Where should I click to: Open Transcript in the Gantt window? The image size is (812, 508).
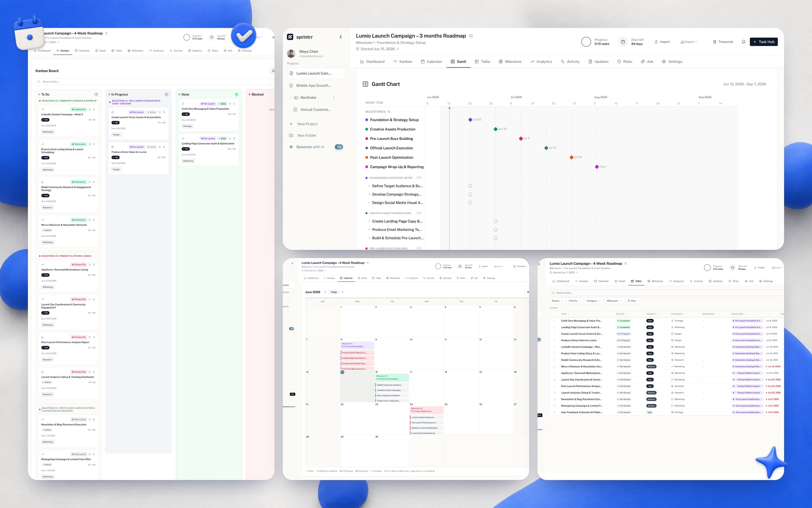723,42
